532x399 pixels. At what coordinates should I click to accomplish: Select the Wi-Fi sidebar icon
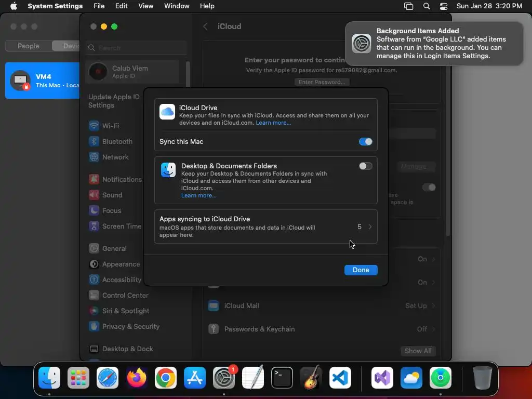click(x=94, y=126)
